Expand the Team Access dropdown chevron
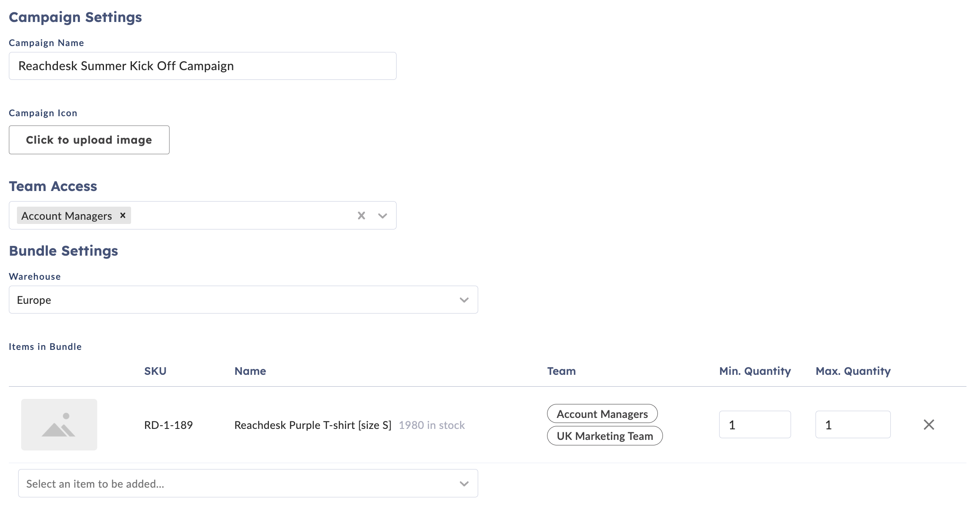 click(x=383, y=216)
